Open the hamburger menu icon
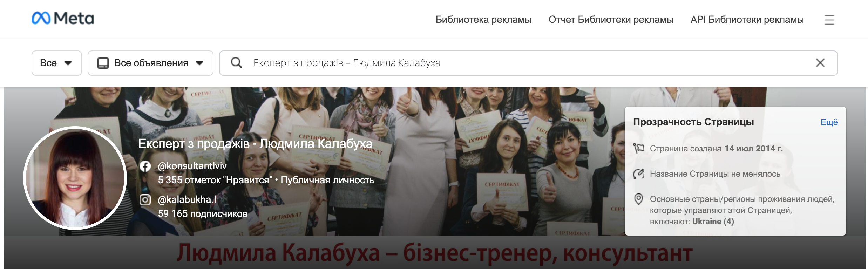 829,20
